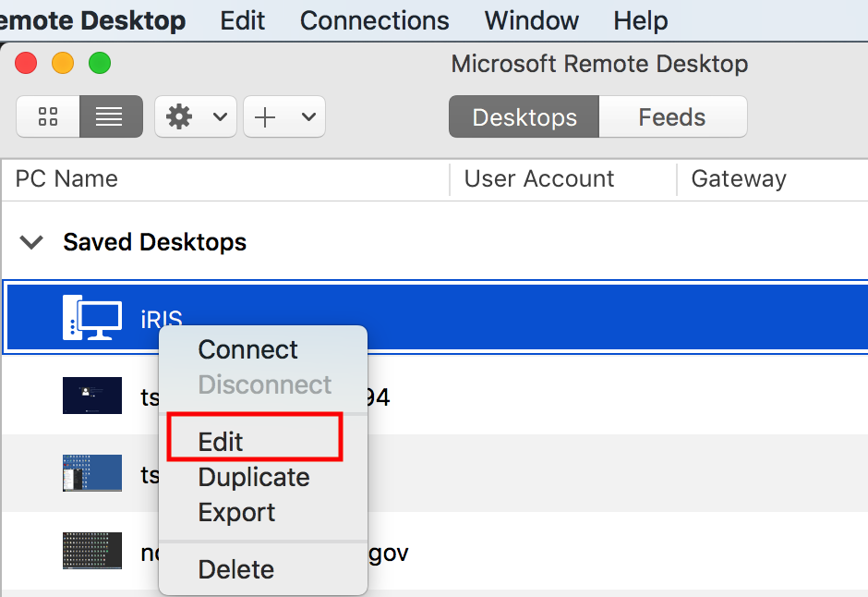Select the Feeds tab
This screenshot has width=868, height=597.
click(672, 116)
